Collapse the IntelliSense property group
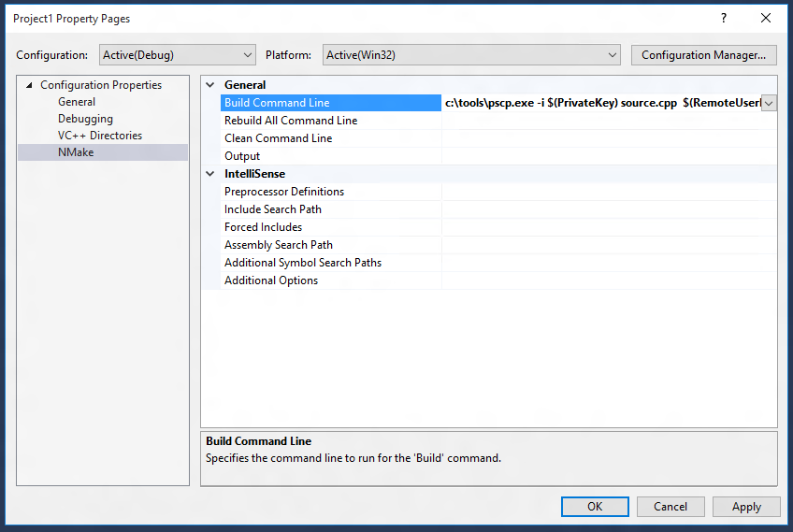 210,174
